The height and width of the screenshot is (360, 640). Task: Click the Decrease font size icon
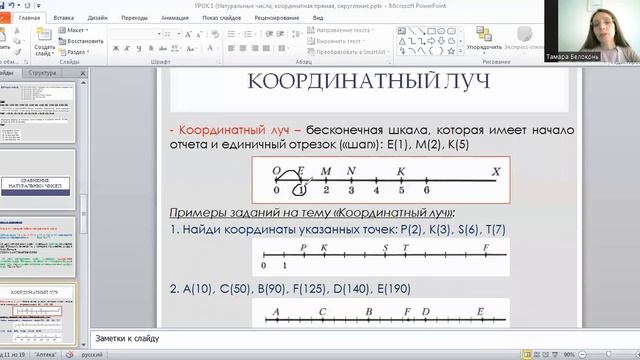coord(200,35)
